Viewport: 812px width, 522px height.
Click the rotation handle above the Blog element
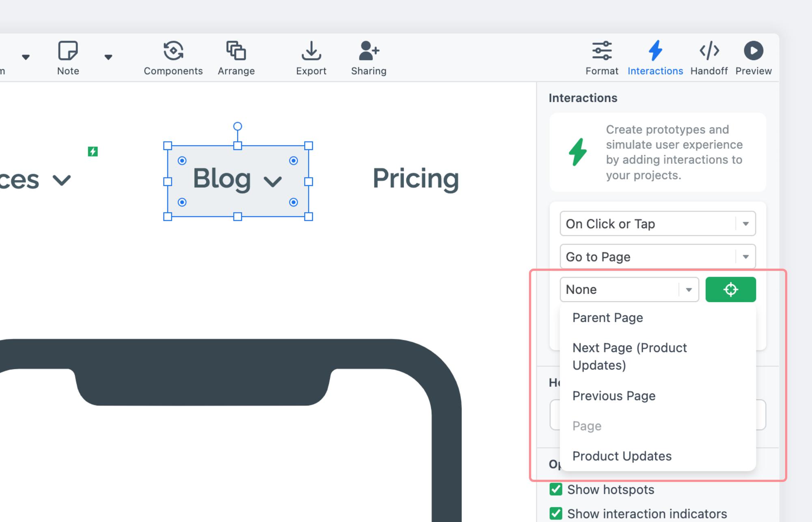point(238,126)
